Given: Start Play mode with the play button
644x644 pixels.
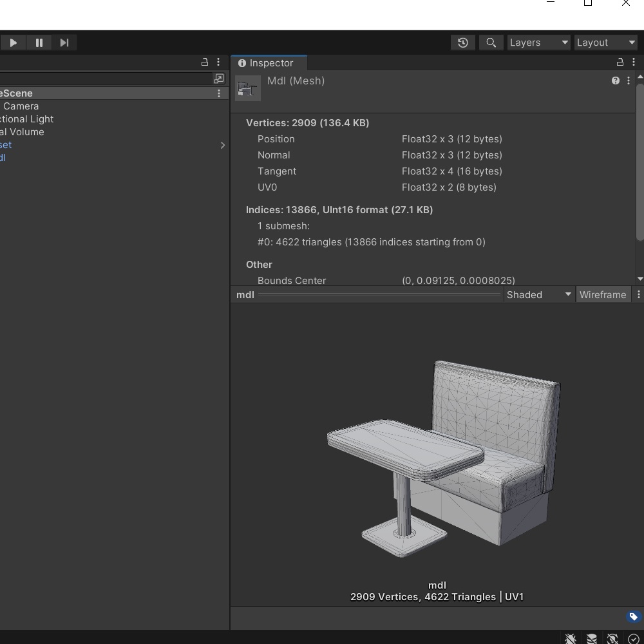Looking at the screenshot, I should pyautogui.click(x=13, y=43).
